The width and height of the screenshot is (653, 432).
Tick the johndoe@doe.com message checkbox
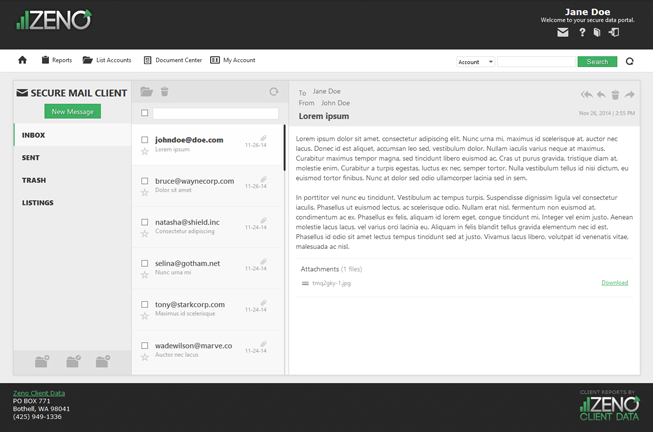point(145,140)
